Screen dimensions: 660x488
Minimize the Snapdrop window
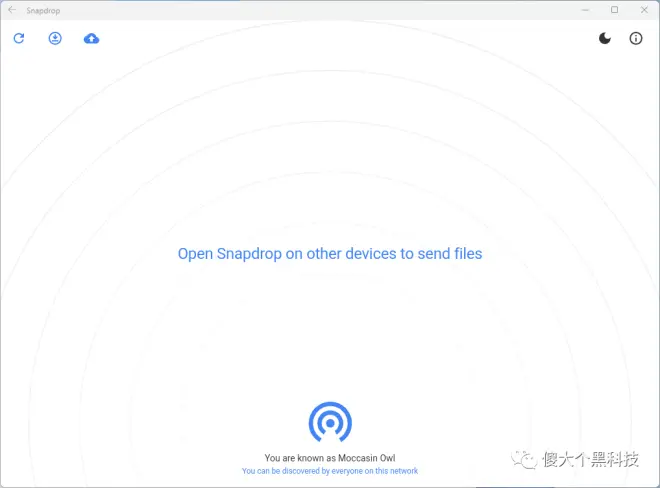[x=585, y=10]
